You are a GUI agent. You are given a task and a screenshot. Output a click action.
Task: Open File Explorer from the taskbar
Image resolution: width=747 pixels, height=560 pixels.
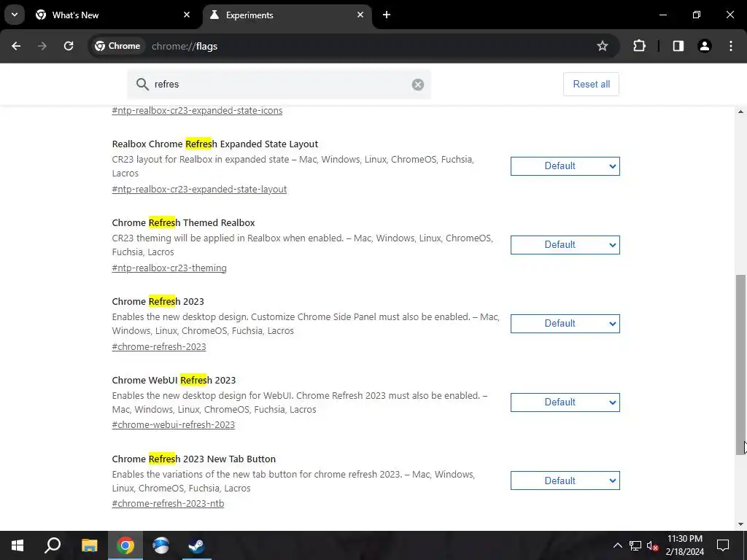[89, 545]
